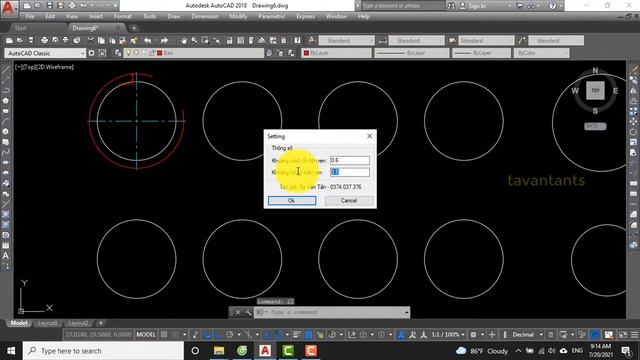Image resolution: width=640 pixels, height=360 pixels.
Task: Click the Copy icon in the Standard toolbar
Action: click(x=101, y=40)
